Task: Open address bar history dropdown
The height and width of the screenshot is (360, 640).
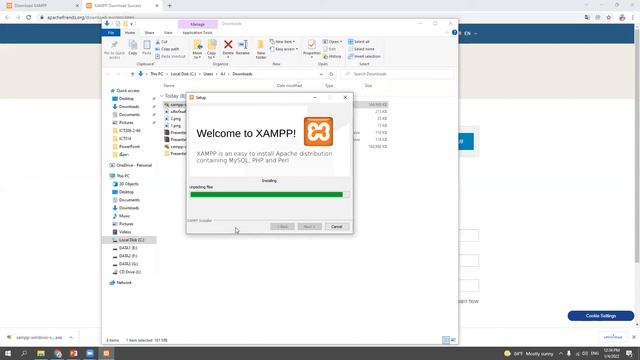Action: point(321,74)
